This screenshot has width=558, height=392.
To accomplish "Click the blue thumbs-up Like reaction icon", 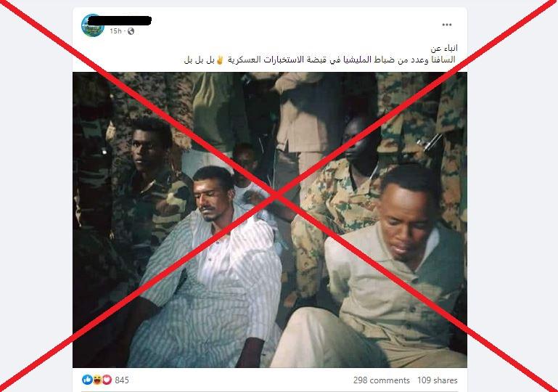I will pos(87,380).
